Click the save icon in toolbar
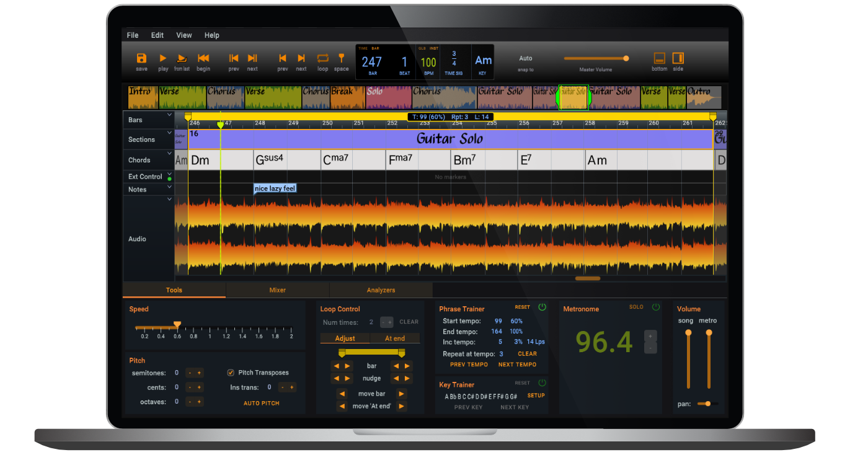The image size is (868, 460). pyautogui.click(x=141, y=58)
